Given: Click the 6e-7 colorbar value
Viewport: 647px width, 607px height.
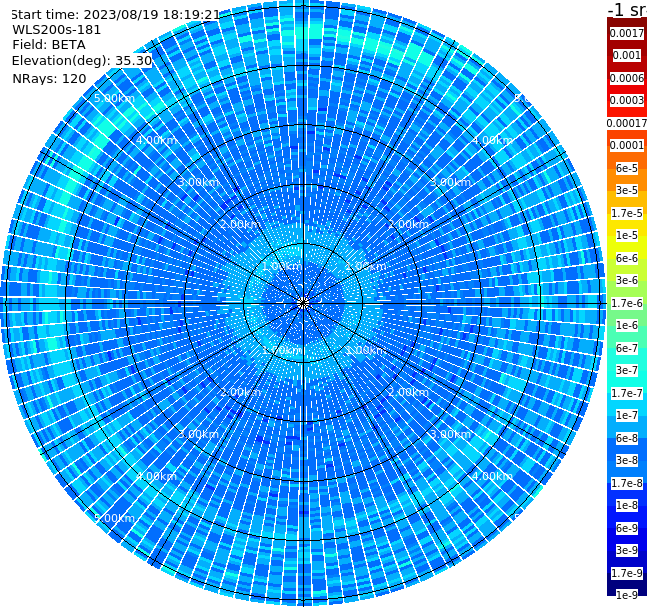Looking at the screenshot, I should point(627,348).
